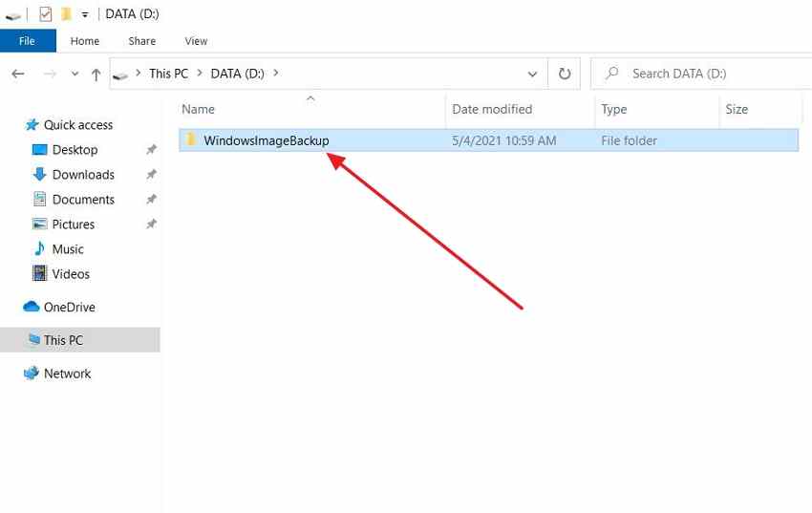Switch to the Home ribbon tab
812x513 pixels.
point(85,41)
